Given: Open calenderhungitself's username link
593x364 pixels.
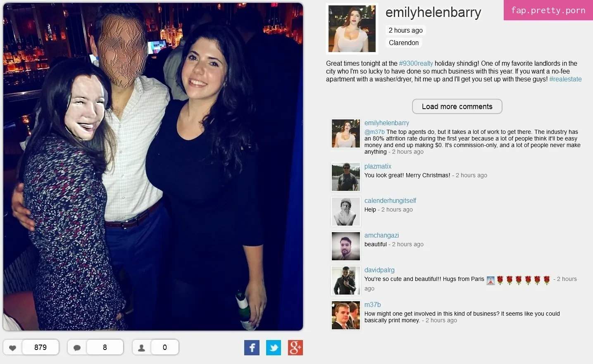Looking at the screenshot, I should click(390, 200).
